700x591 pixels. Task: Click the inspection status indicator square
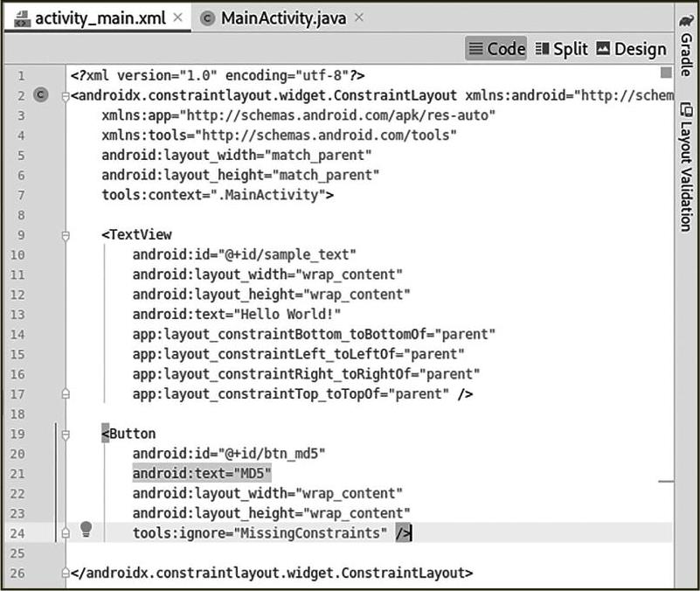tap(666, 73)
